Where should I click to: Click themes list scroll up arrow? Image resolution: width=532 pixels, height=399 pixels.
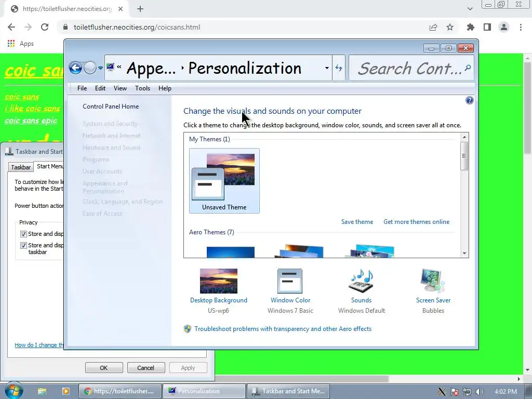pyautogui.click(x=464, y=137)
